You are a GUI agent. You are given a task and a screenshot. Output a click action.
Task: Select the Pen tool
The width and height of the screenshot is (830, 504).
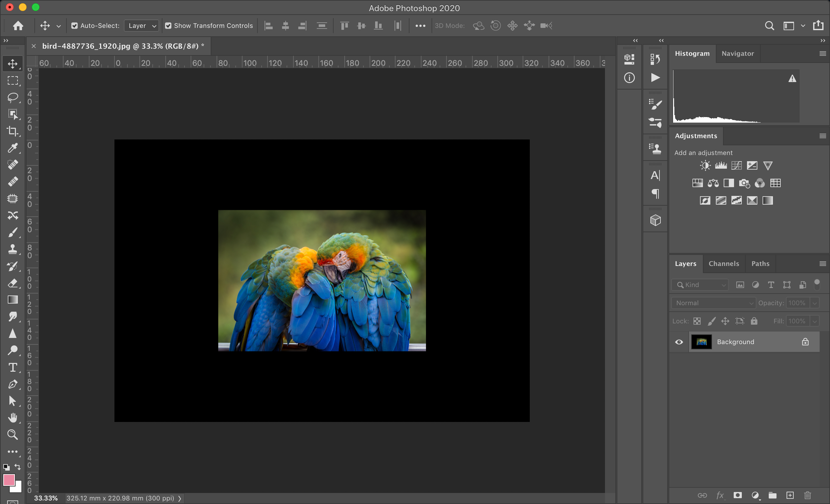pos(13,384)
